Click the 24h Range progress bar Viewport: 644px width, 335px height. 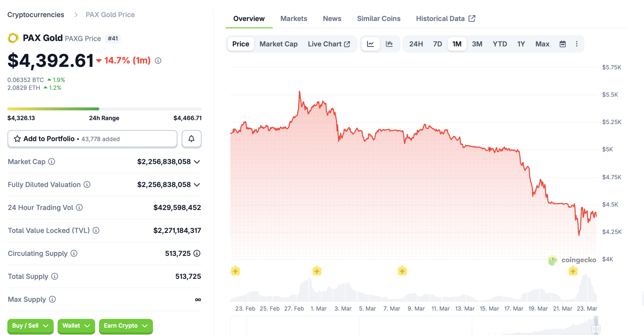(104, 109)
